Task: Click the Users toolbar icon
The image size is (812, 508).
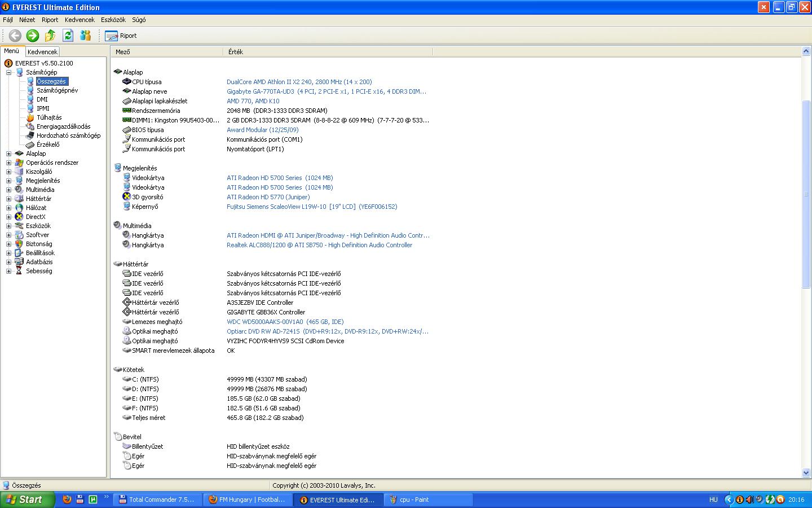Action: (x=85, y=36)
